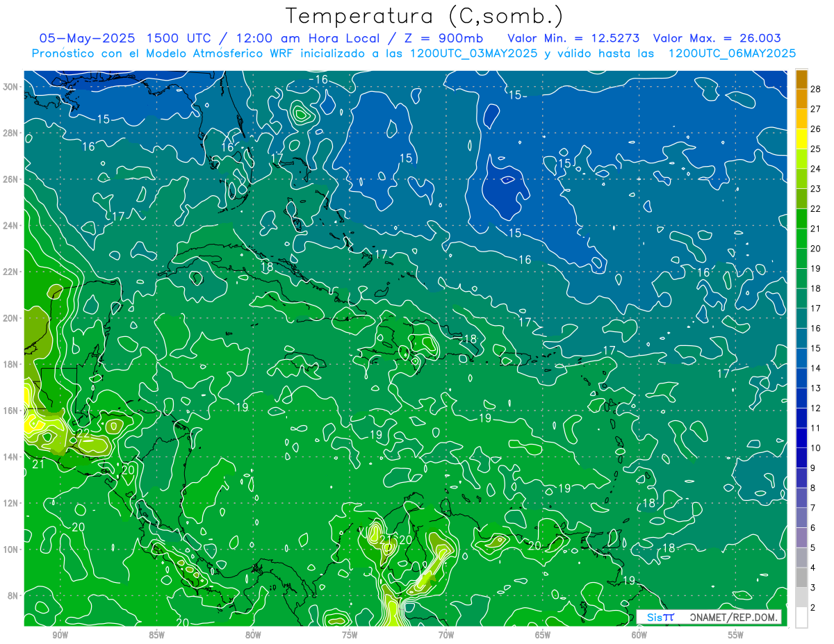
Task: Click longitude axis label '85W'
Action: [156, 636]
